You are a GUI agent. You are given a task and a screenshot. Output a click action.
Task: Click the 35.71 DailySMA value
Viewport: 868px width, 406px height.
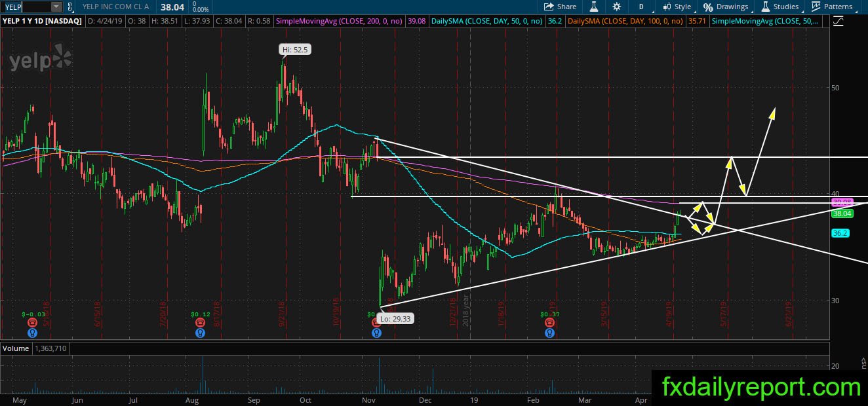click(x=696, y=21)
